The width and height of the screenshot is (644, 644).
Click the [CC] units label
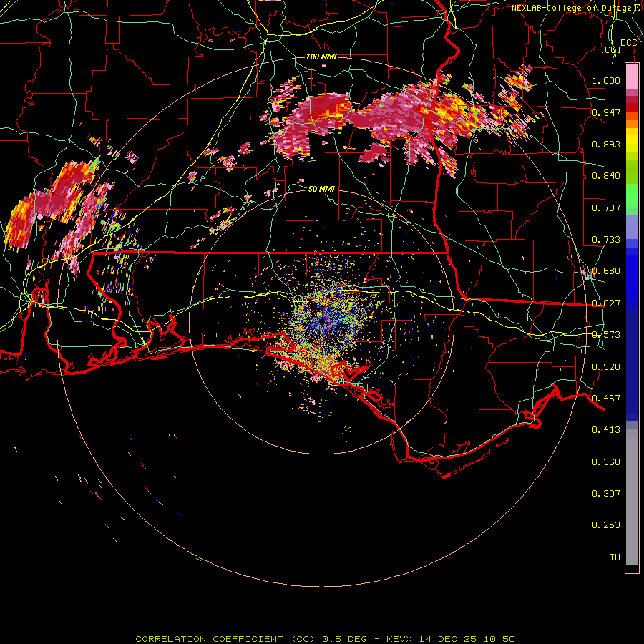[611, 49]
